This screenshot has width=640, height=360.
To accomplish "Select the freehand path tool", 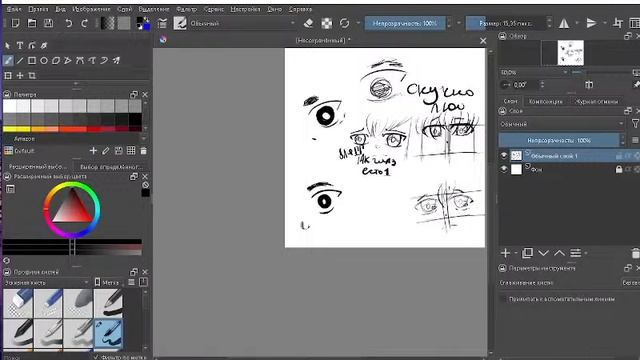I will pyautogui.click(x=92, y=61).
